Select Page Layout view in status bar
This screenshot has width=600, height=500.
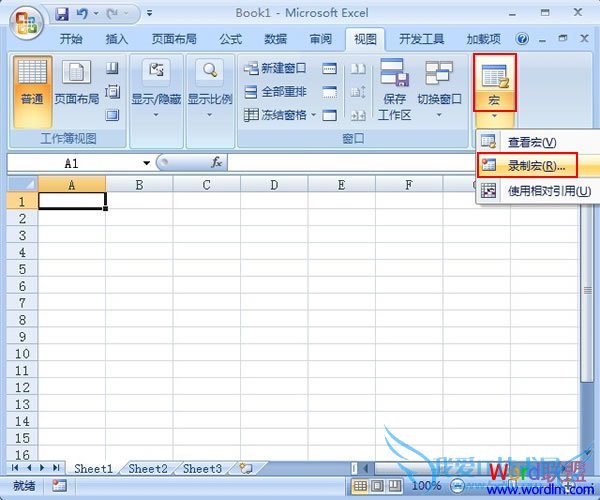pyautogui.click(x=378, y=486)
